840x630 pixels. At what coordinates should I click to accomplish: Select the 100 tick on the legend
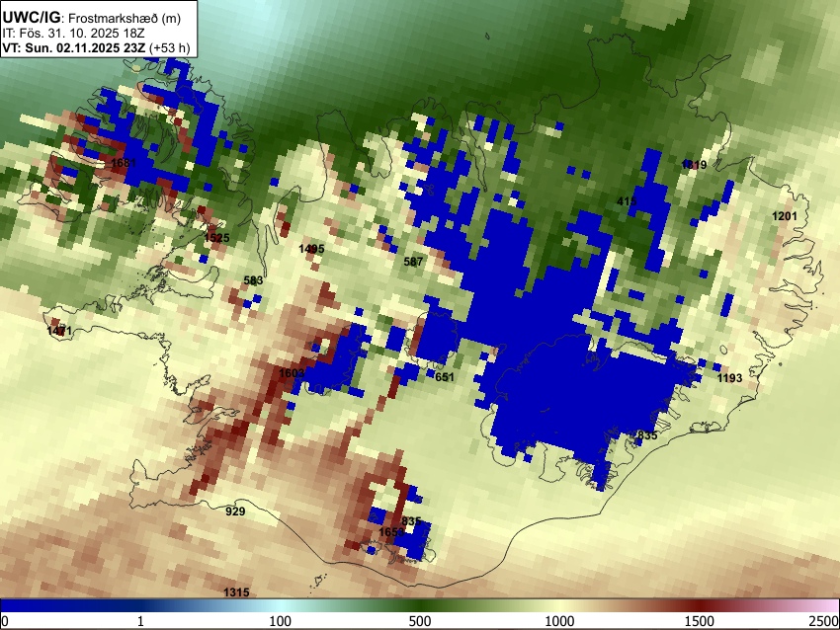click(281, 621)
